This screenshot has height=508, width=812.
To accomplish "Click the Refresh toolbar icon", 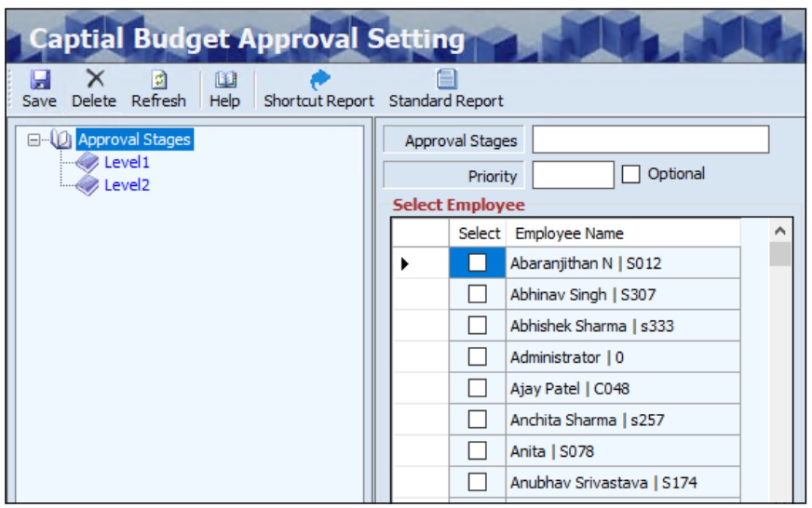I will 158,80.
